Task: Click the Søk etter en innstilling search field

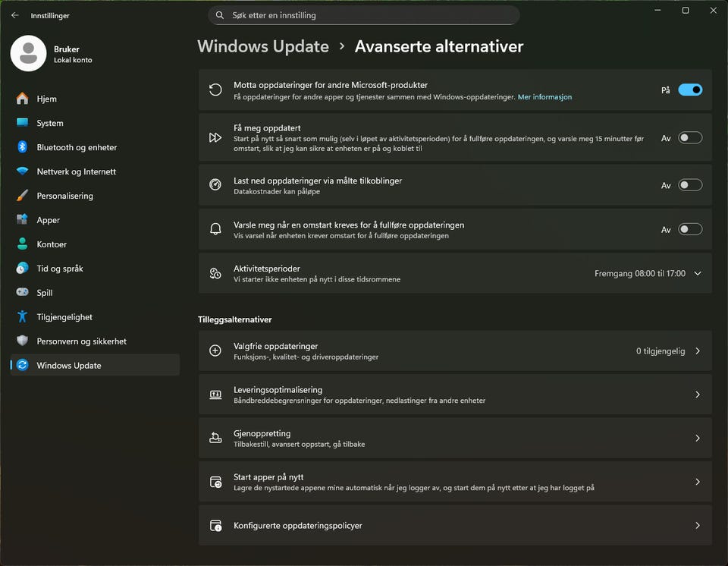Action: (x=364, y=15)
